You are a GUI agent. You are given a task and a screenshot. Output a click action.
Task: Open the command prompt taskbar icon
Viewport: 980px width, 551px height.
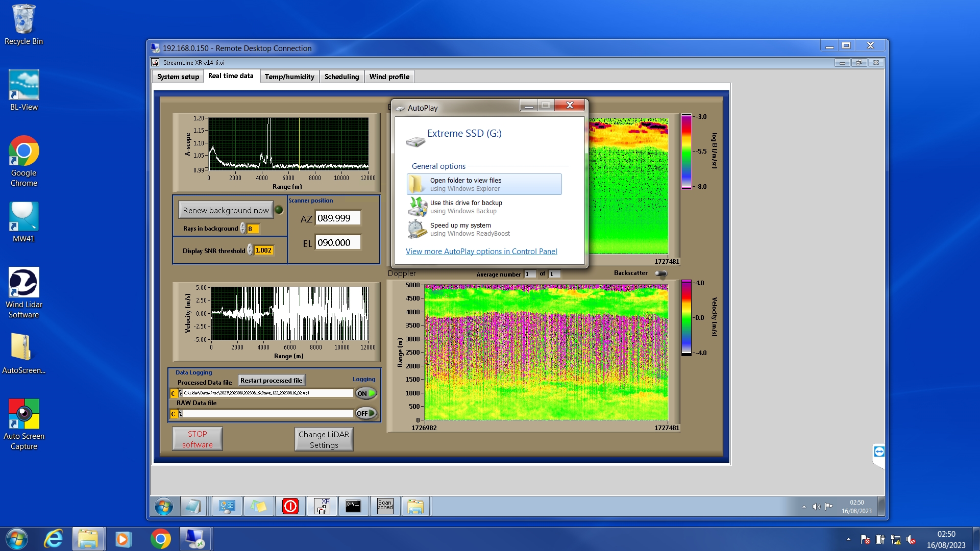click(x=353, y=506)
